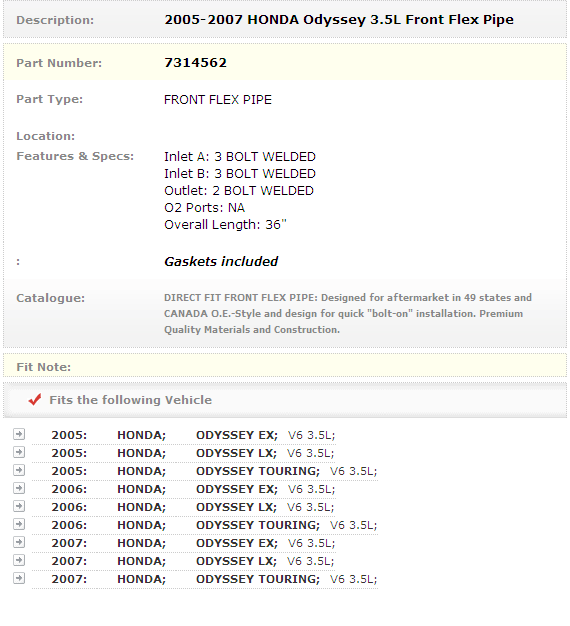Click the 2005 ODYSSEY LX text
The width and height of the screenshot is (570, 626).
(x=236, y=453)
